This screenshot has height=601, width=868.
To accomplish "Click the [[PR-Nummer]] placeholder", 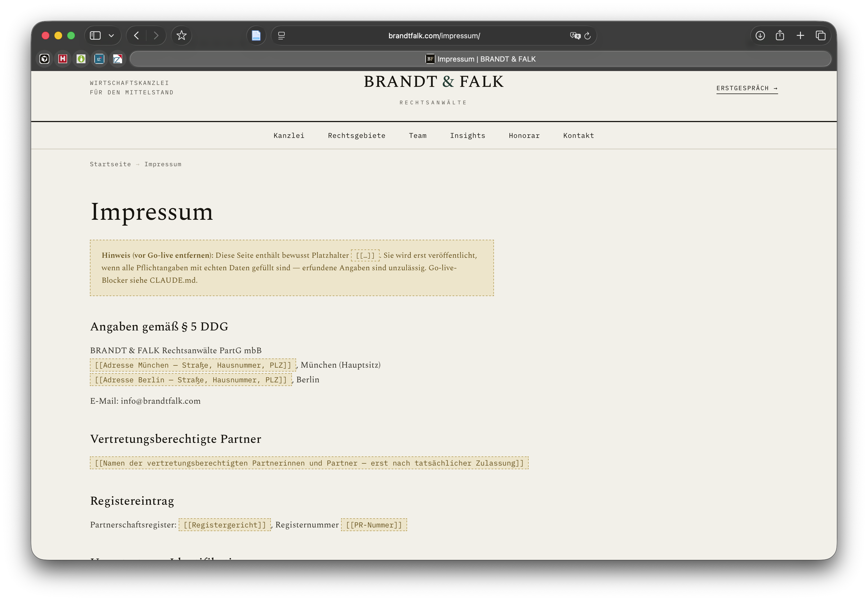I will coord(374,525).
